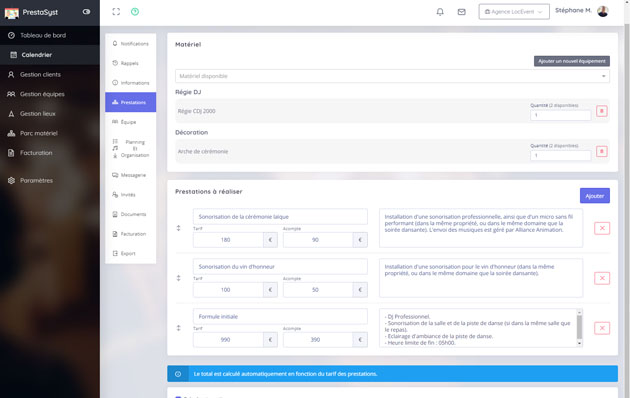
Task: Open Paramètres in sidebar
Action: [x=50, y=181]
